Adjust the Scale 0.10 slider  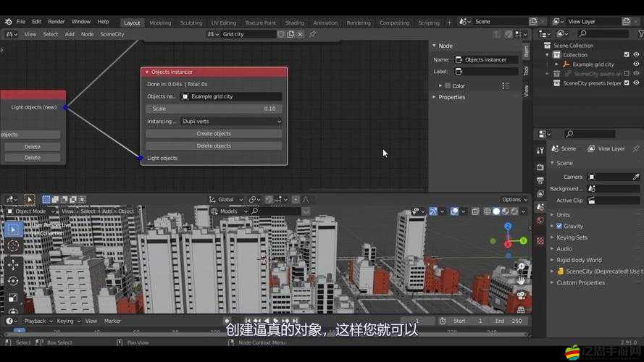tap(214, 109)
